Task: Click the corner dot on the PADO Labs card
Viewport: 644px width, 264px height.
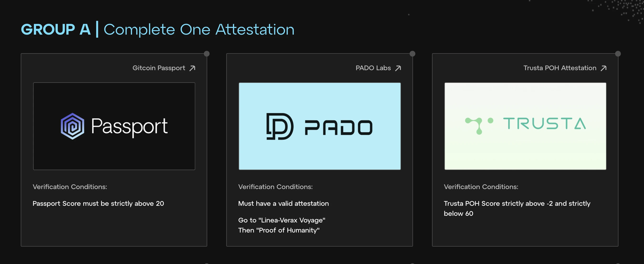Action: click(412, 54)
